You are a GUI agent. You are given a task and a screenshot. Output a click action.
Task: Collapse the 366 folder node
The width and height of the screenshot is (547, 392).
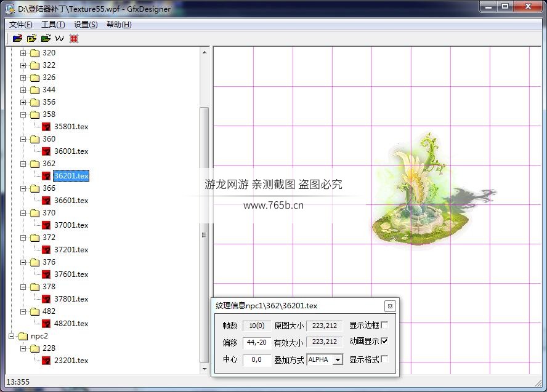pyautogui.click(x=23, y=188)
